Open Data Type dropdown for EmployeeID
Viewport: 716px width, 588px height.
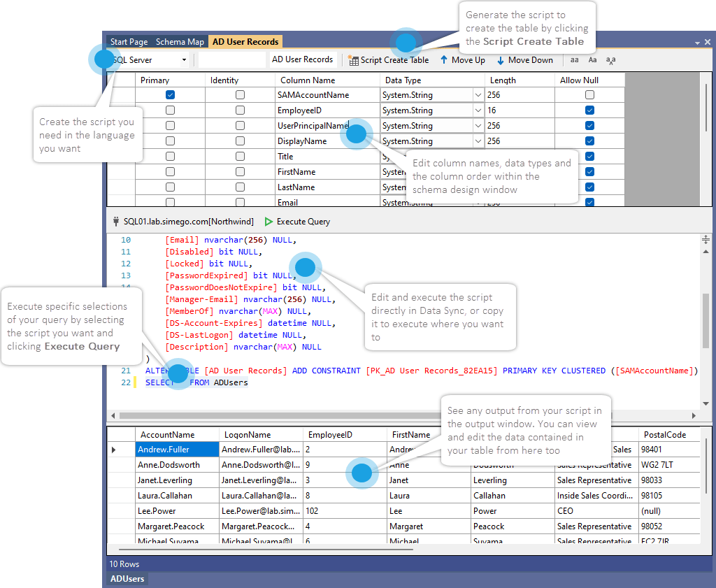(478, 110)
